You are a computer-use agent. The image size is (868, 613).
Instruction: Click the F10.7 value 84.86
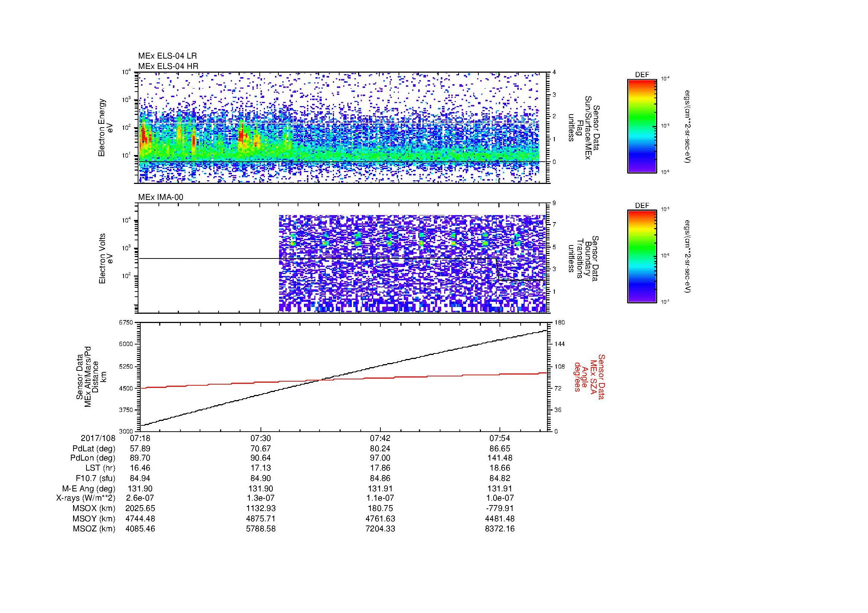point(380,478)
